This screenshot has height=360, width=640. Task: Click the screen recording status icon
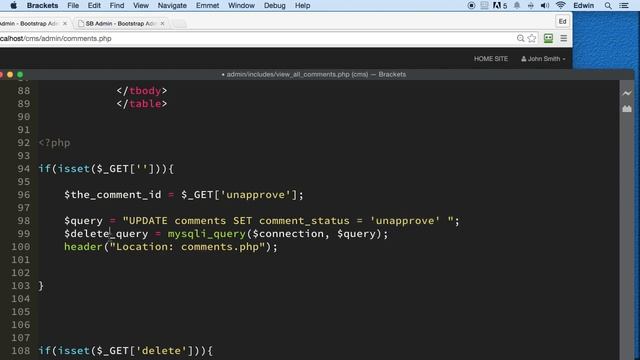click(x=471, y=5)
